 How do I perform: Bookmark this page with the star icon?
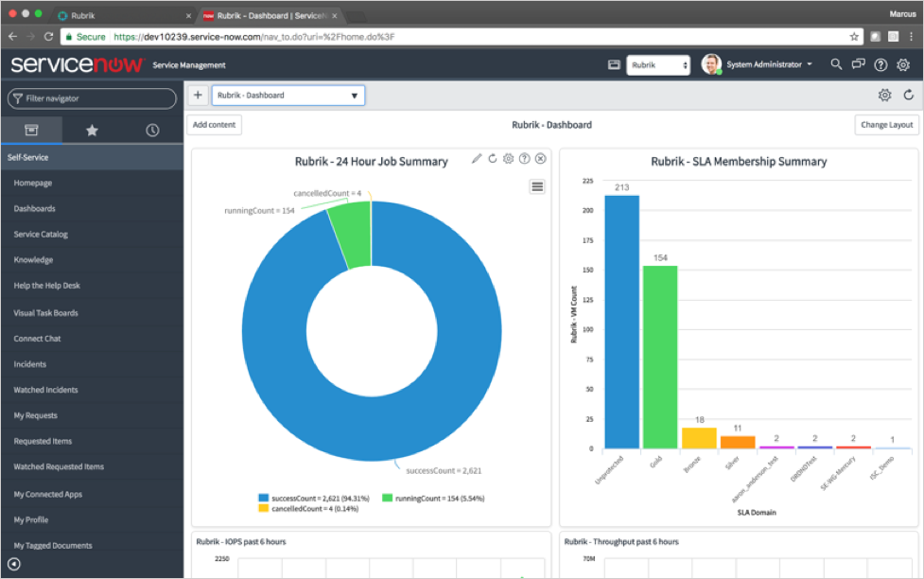854,37
